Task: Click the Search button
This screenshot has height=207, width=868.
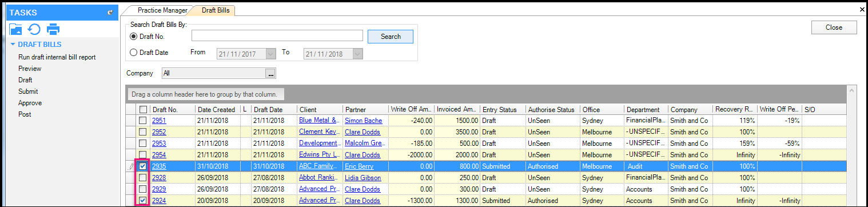Action: [391, 37]
